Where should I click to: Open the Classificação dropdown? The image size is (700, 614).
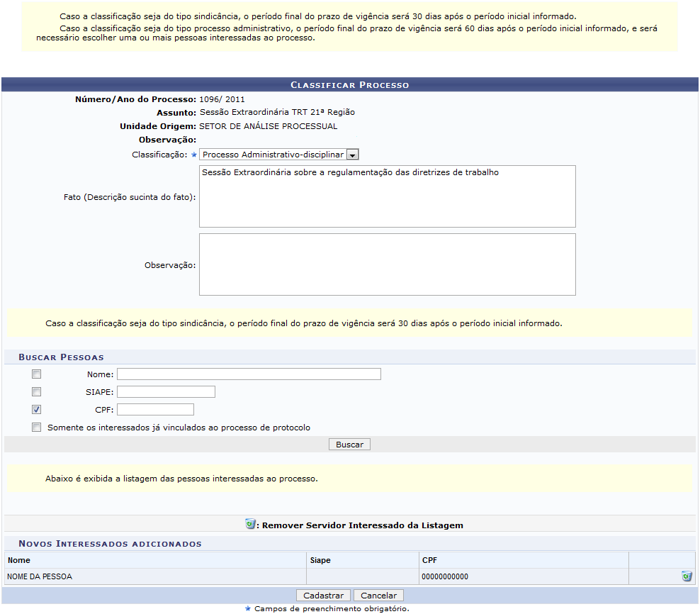(280, 155)
